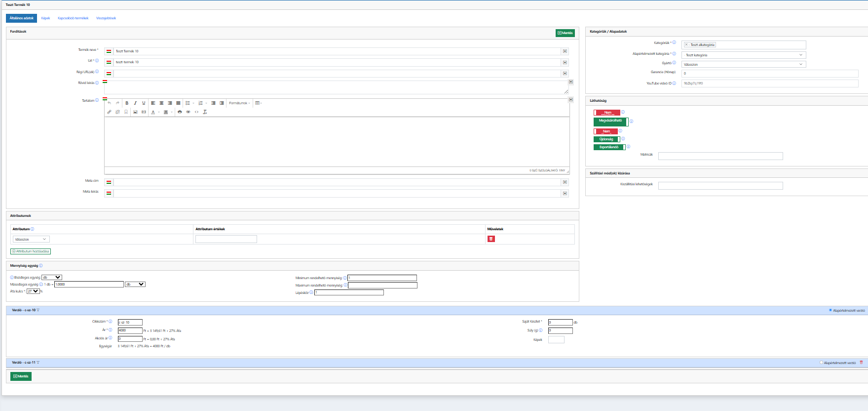The height and width of the screenshot is (411, 868).
Task: Open the Áfa kulcs dropdown
Action: coord(33,291)
